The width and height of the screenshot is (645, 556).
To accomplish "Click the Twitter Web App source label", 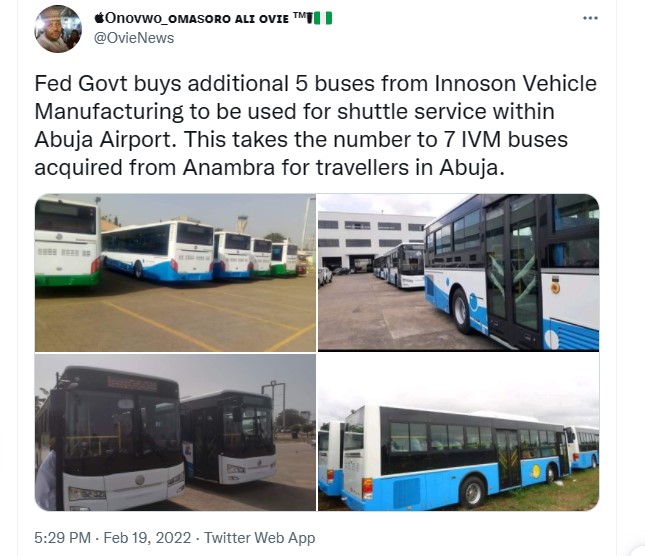I will tap(260, 537).
